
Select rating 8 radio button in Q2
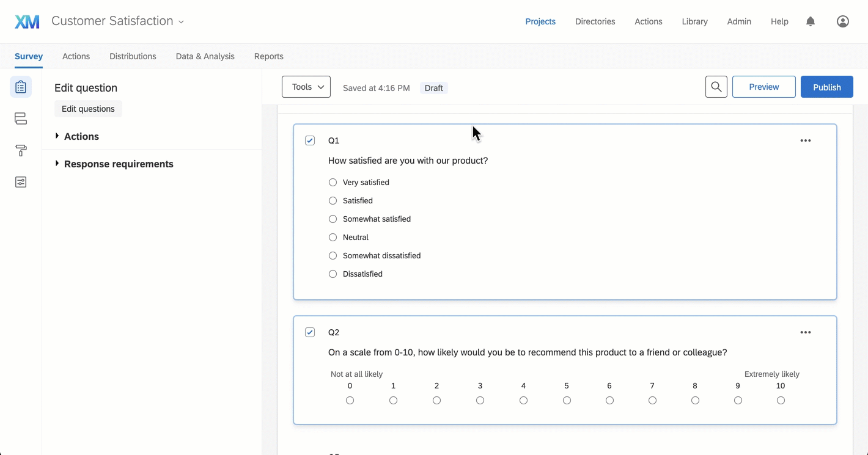tap(695, 401)
